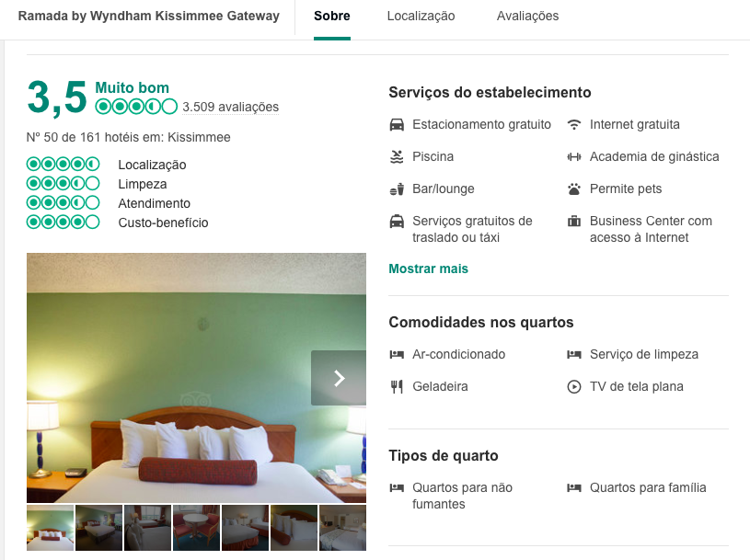Click the Localização rating bubbles
This screenshot has height=560, width=750.
point(63,164)
